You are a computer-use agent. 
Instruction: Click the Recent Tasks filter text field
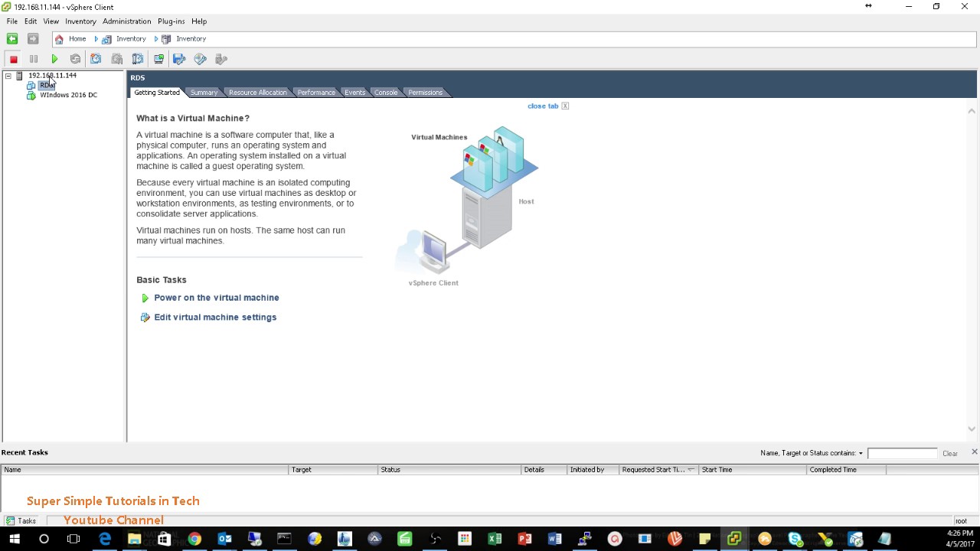tap(902, 454)
